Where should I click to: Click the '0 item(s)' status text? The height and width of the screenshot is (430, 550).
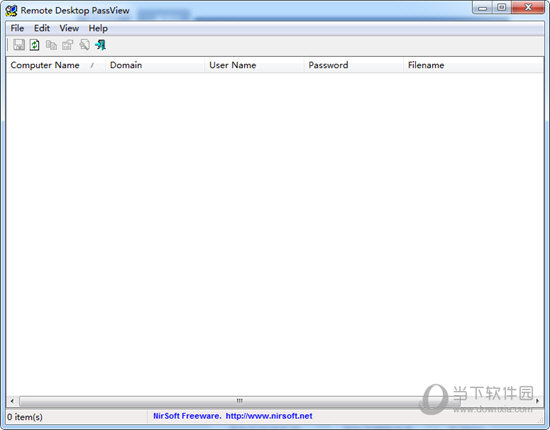(25, 417)
